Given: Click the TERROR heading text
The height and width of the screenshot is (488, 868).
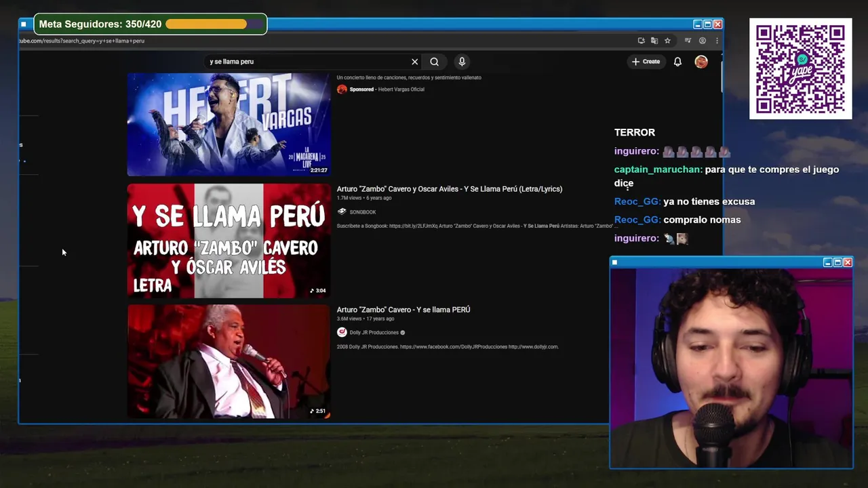Looking at the screenshot, I should click(635, 133).
